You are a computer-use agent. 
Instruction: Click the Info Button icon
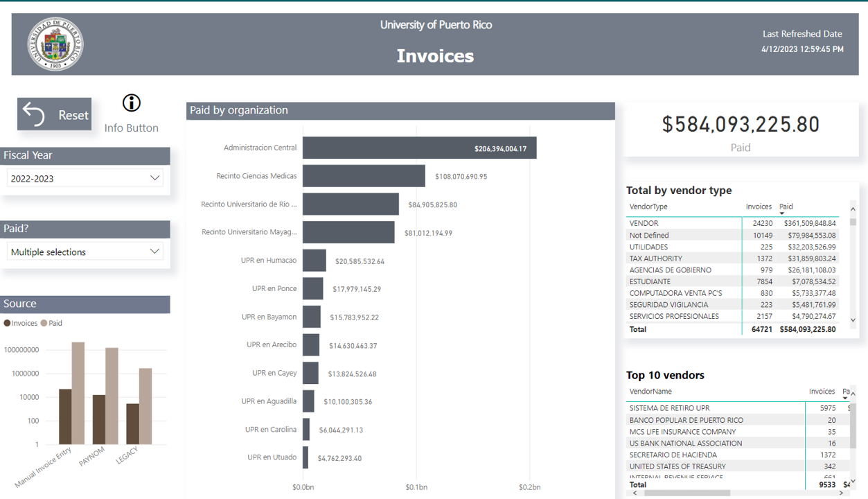tap(132, 103)
